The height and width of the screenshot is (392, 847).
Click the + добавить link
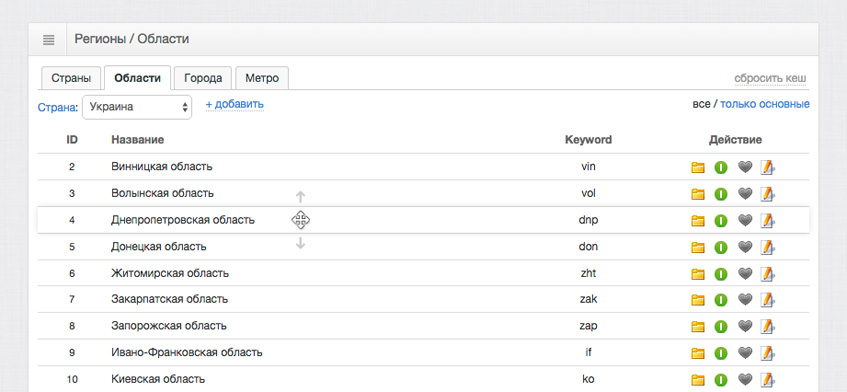point(234,104)
